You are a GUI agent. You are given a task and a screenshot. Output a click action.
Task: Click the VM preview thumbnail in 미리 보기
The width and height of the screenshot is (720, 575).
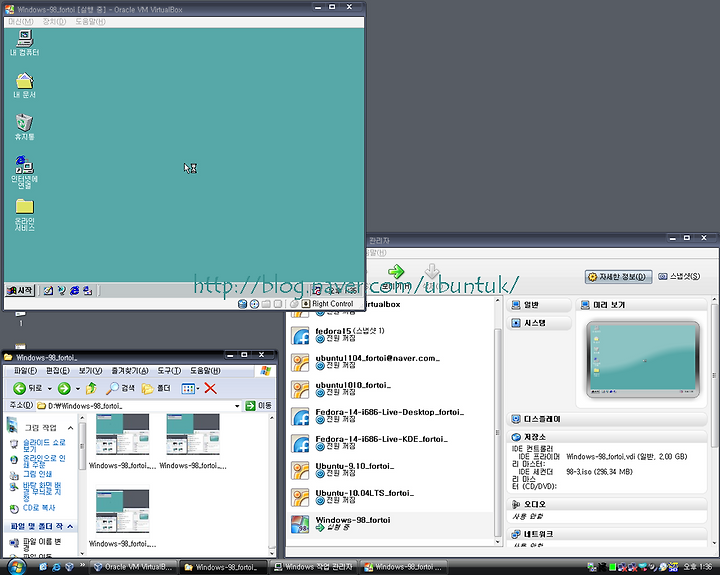pos(643,360)
